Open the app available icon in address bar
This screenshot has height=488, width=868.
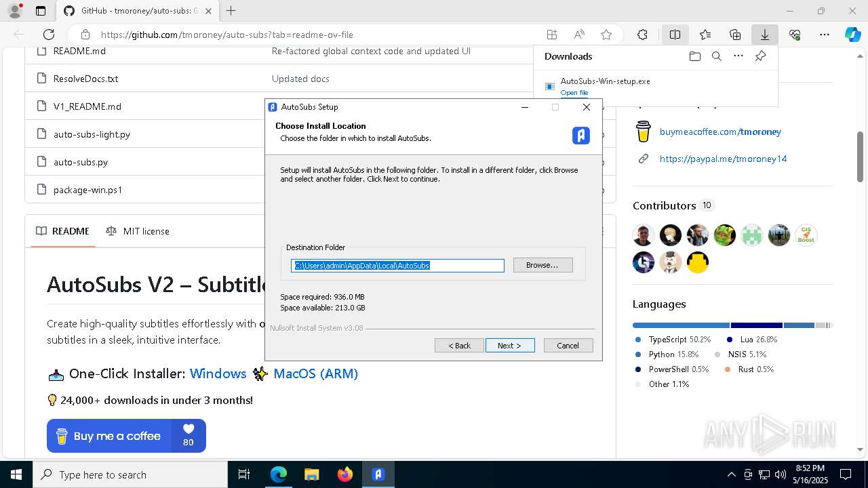pyautogui.click(x=552, y=35)
